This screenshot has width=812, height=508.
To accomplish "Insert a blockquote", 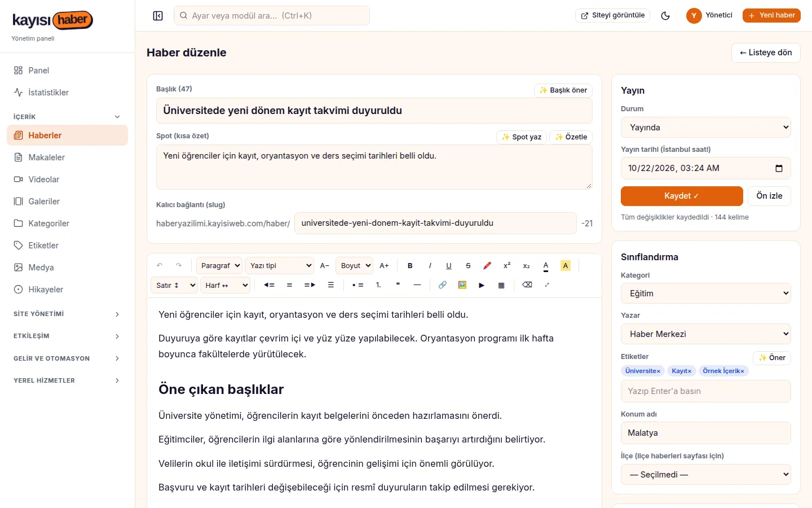I will (398, 285).
